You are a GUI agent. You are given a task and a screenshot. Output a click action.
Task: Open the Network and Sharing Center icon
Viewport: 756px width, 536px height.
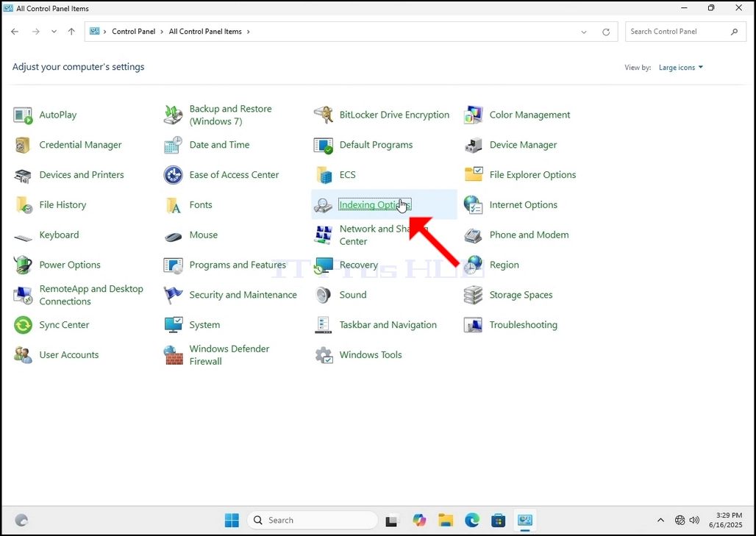[323, 235]
